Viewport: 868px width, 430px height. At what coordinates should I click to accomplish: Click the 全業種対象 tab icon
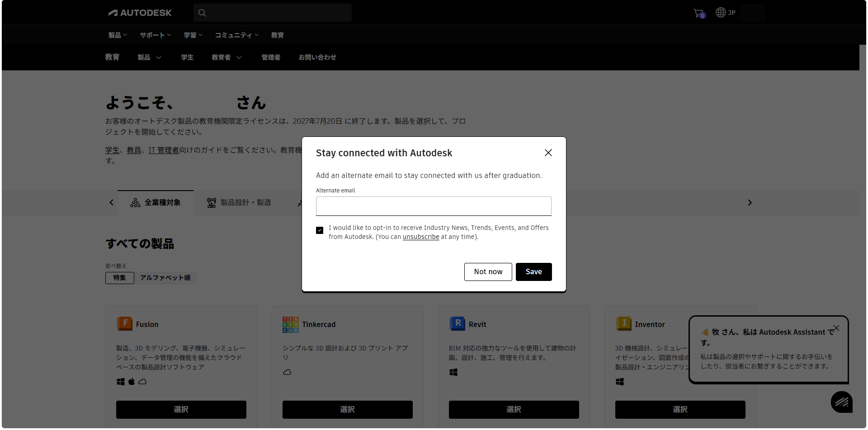(135, 203)
